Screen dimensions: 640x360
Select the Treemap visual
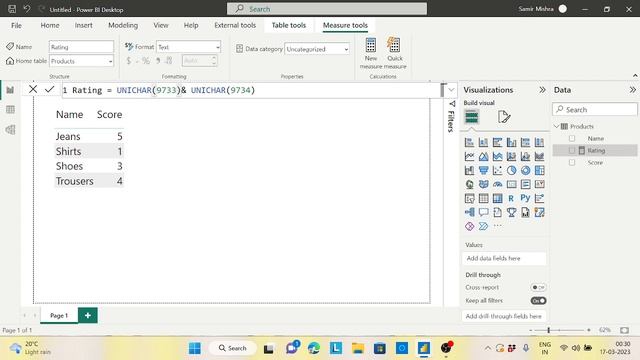pos(539,170)
